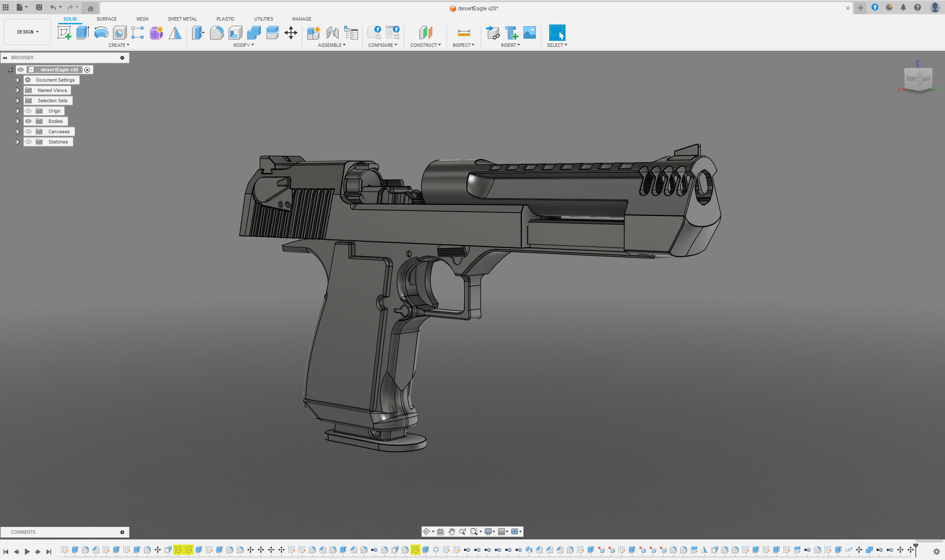Image resolution: width=945 pixels, height=560 pixels.
Task: Open the CONSTRUCT dropdown menu
Action: coord(425,45)
